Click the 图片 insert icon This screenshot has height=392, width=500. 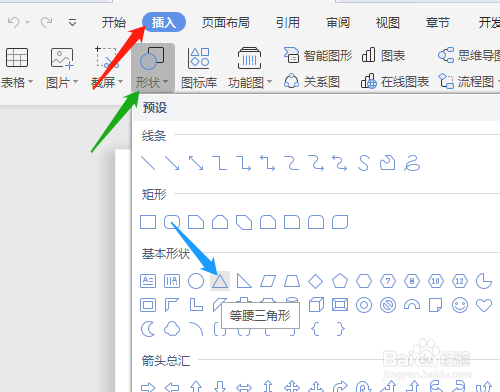[62, 58]
